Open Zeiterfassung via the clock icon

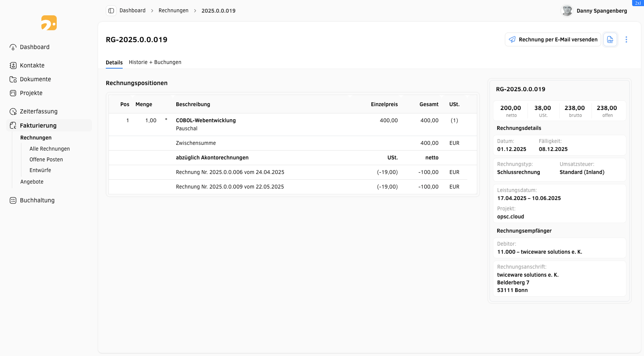[x=13, y=111]
